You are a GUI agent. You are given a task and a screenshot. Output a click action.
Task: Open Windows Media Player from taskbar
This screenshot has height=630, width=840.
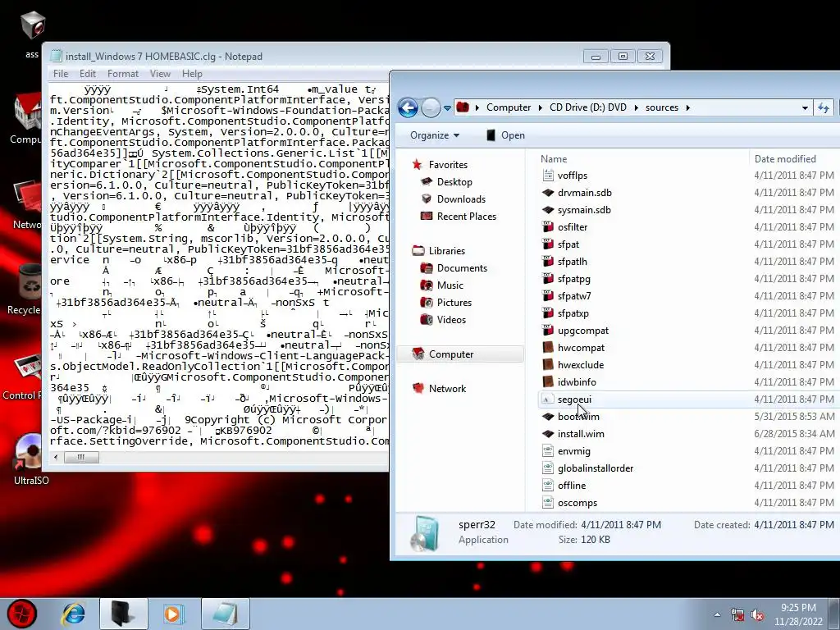coord(172,614)
